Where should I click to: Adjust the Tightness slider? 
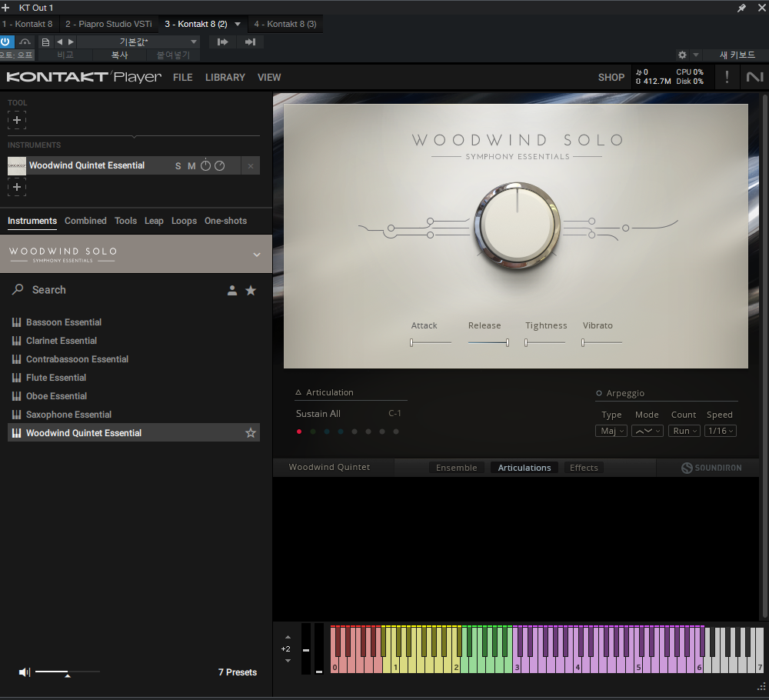545,342
